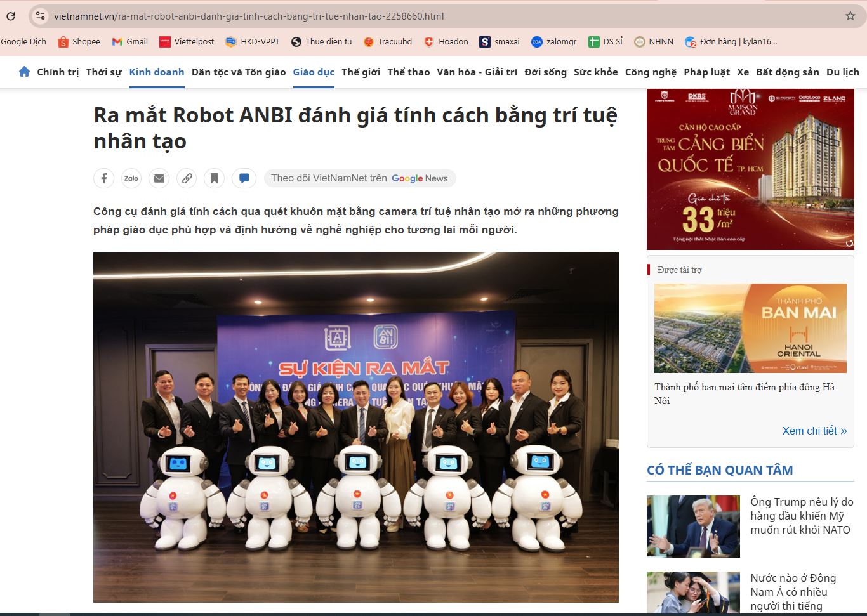Go to VietNamNet home via house icon

(24, 72)
